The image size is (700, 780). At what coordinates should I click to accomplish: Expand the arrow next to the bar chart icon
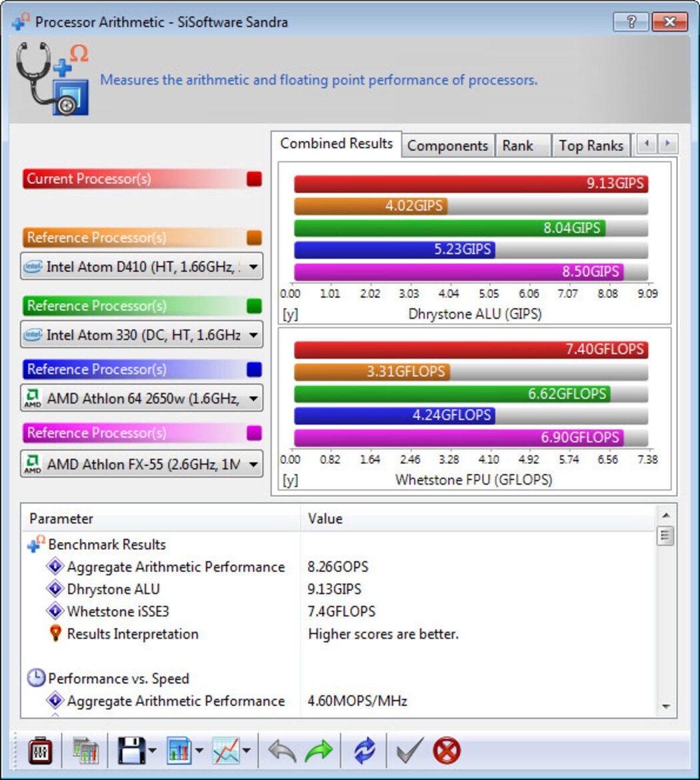point(199,751)
